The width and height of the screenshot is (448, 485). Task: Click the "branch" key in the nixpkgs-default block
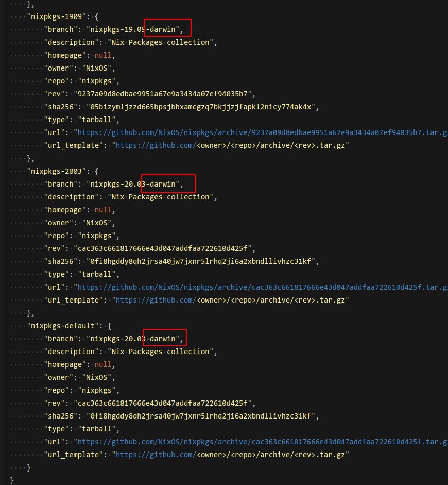point(61,339)
